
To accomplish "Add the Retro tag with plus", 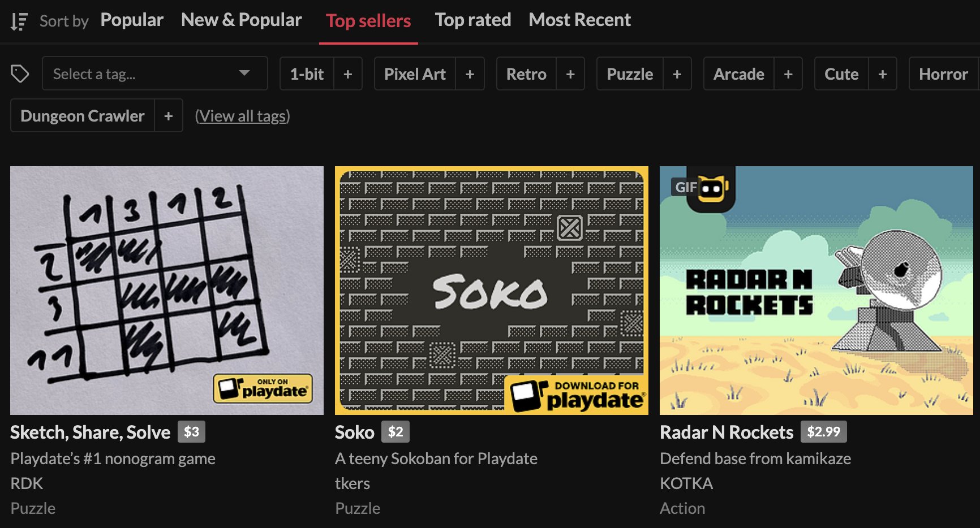I will click(570, 73).
